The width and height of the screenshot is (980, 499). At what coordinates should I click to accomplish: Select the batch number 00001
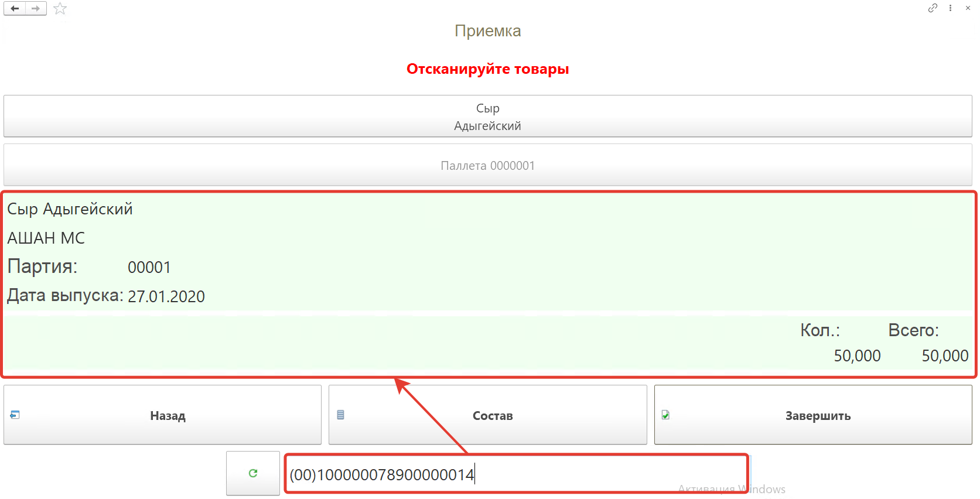pyautogui.click(x=149, y=268)
